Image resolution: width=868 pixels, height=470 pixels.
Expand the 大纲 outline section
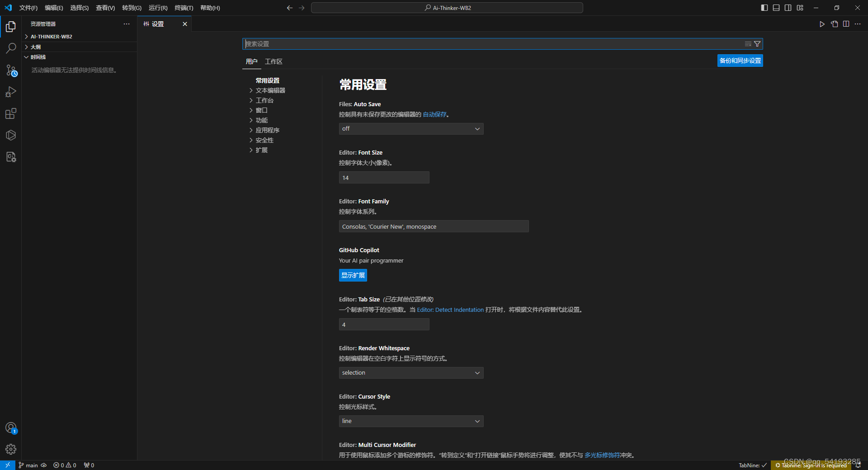(79, 47)
